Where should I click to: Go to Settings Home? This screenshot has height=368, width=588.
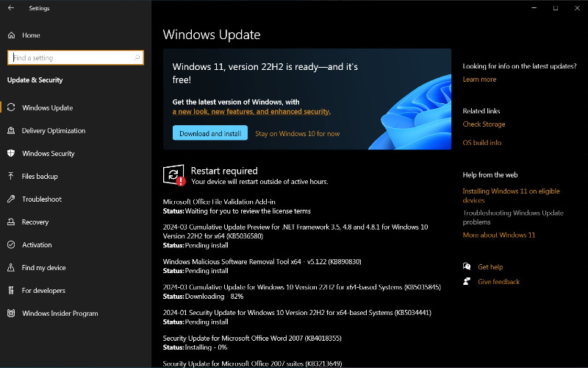(31, 35)
